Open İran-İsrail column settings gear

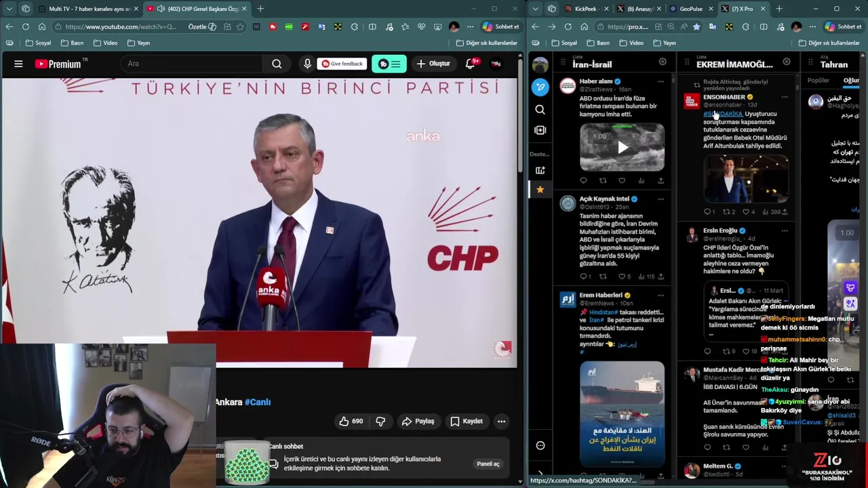tap(663, 62)
